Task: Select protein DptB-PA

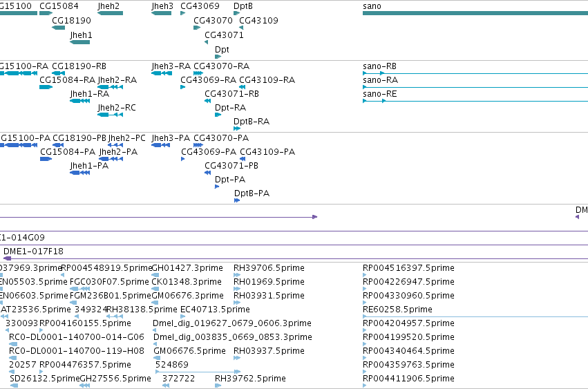Action: (252, 193)
